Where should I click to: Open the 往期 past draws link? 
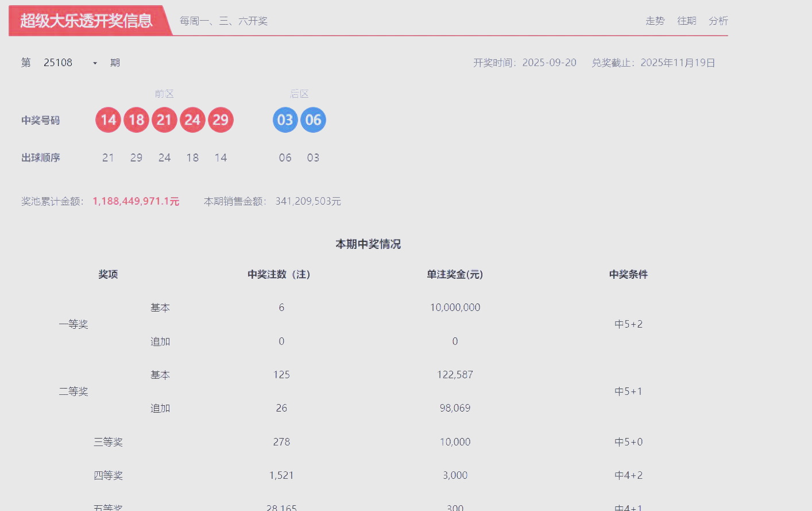tap(686, 21)
